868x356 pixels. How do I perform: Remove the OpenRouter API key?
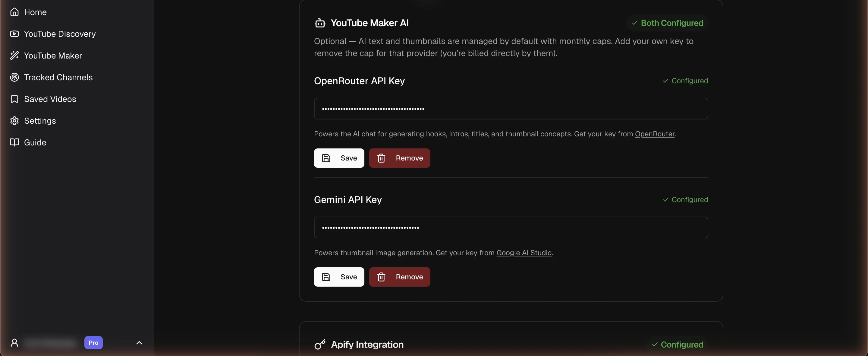coord(400,158)
